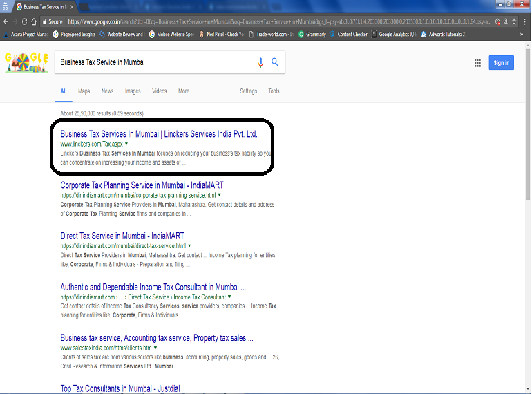Click the Chrome user profile icon in title bar
The height and width of the screenshot is (394, 532).
(x=5, y=6)
